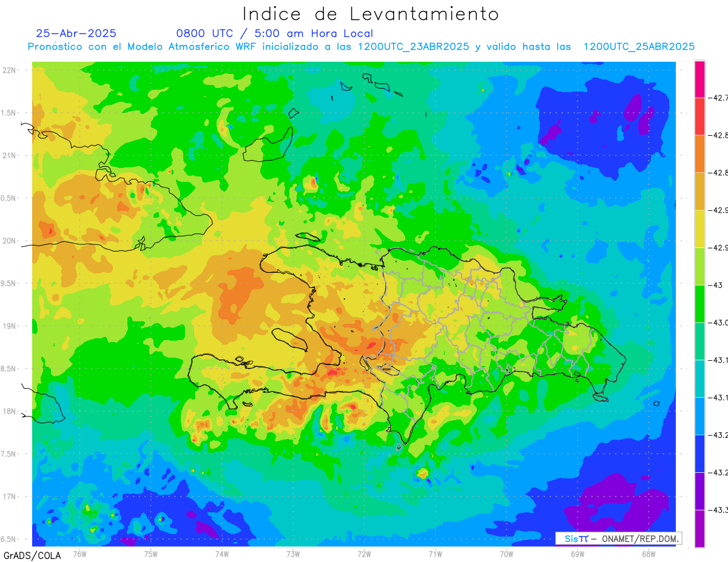Screen dimensions: 728x562
Task: Click the pink swatch atop the color scale
Action: pyautogui.click(x=699, y=79)
